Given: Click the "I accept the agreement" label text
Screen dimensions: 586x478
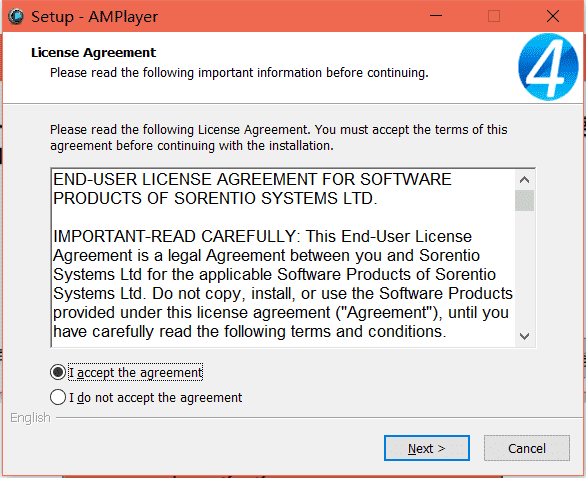Looking at the screenshot, I should click(136, 373).
